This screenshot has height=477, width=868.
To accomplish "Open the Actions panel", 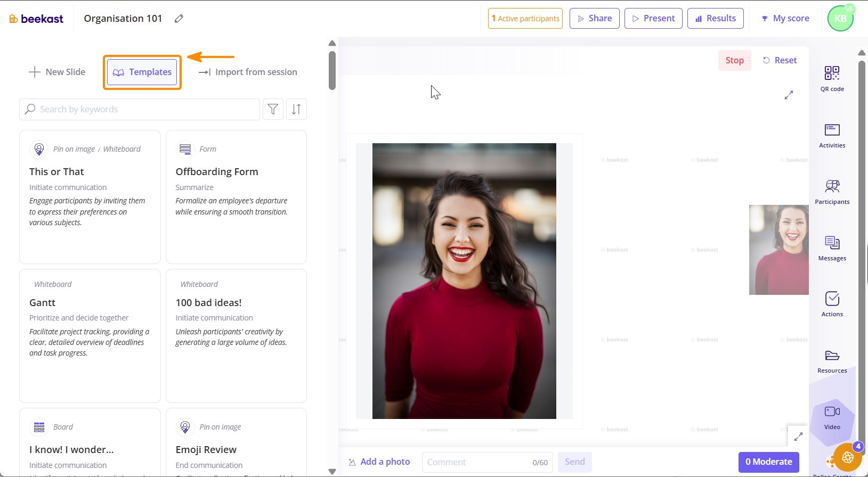I will tap(832, 305).
